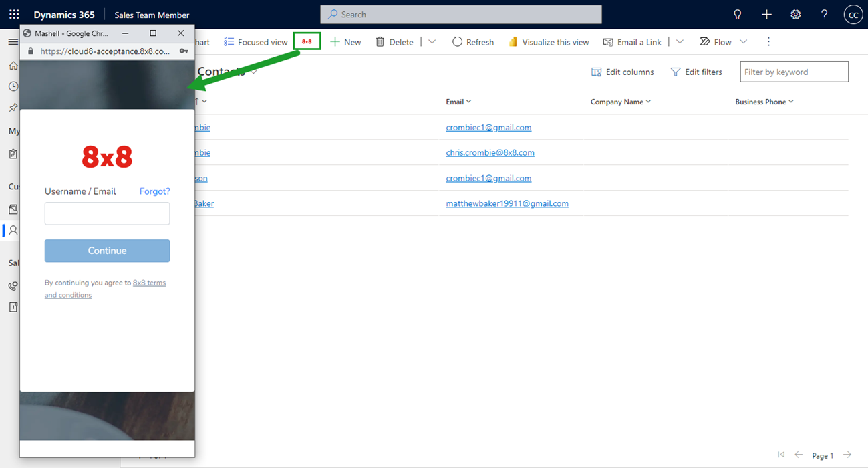Select the Pinned items icon in sidebar
The width and height of the screenshot is (868, 468).
pyautogui.click(x=13, y=108)
